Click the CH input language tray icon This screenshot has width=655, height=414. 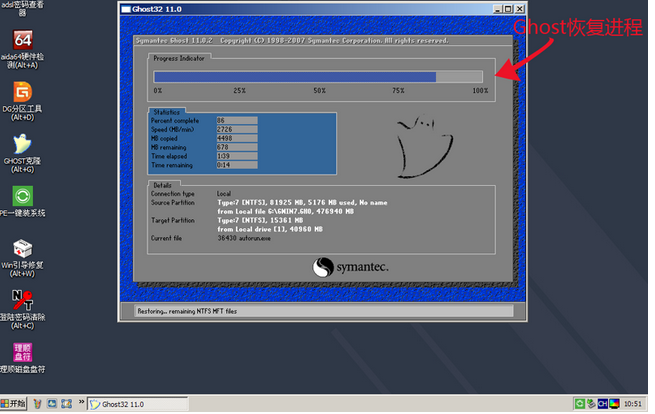pos(602,404)
